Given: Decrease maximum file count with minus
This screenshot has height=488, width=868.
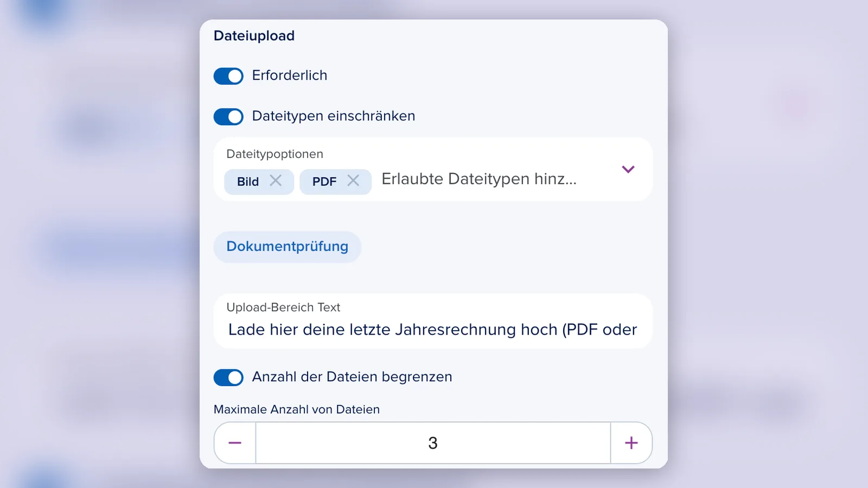Looking at the screenshot, I should pos(235,443).
